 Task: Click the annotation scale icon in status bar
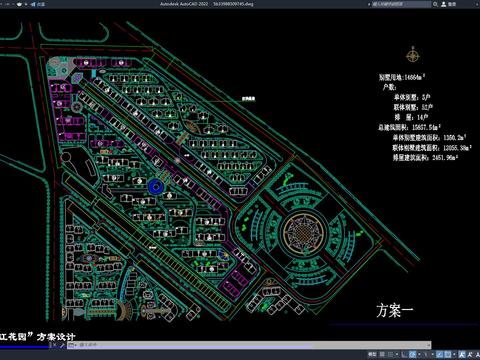coord(462,354)
